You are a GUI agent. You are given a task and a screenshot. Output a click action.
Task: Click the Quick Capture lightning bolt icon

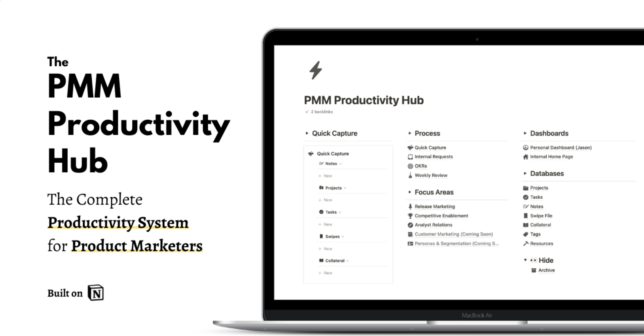[x=315, y=70]
